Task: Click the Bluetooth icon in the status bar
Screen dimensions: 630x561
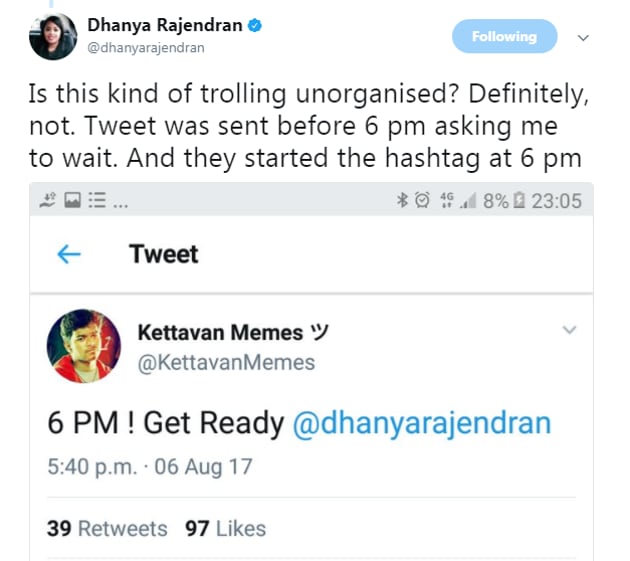Action: point(402,200)
